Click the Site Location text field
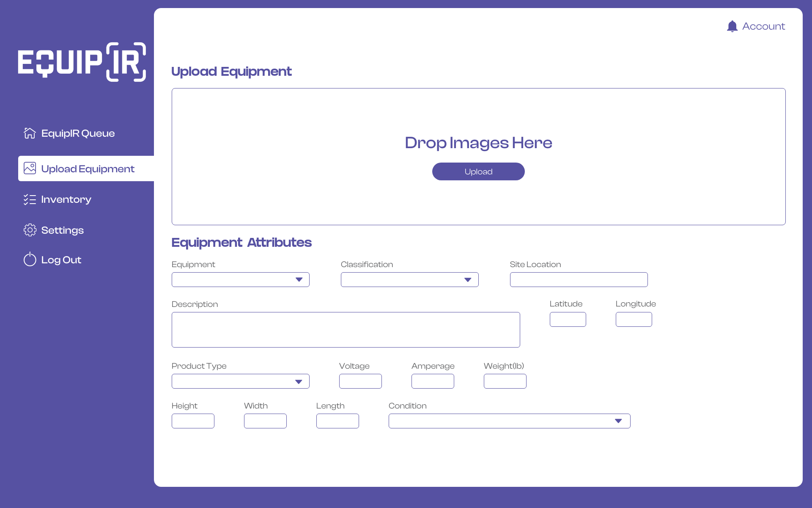812x508 pixels. tap(579, 279)
